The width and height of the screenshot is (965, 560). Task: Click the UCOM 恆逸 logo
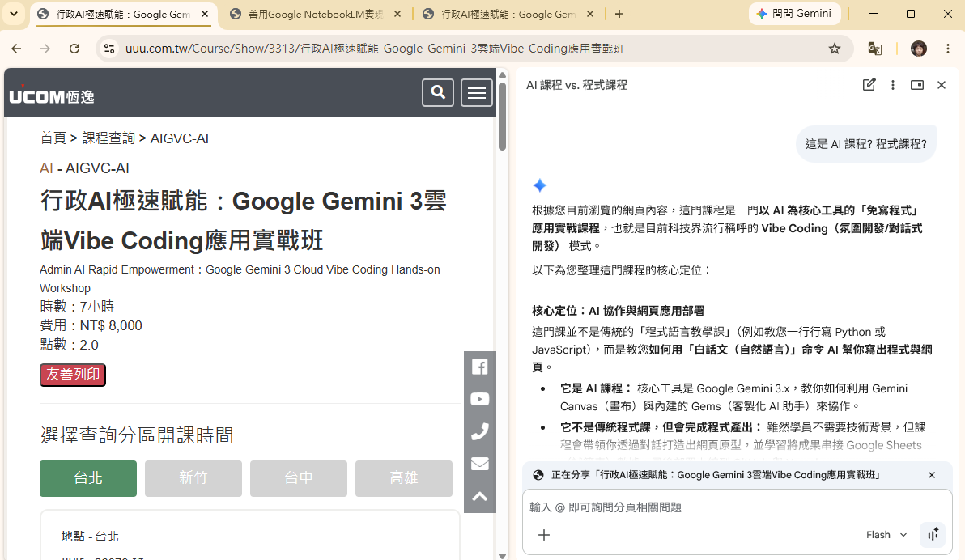[52, 95]
